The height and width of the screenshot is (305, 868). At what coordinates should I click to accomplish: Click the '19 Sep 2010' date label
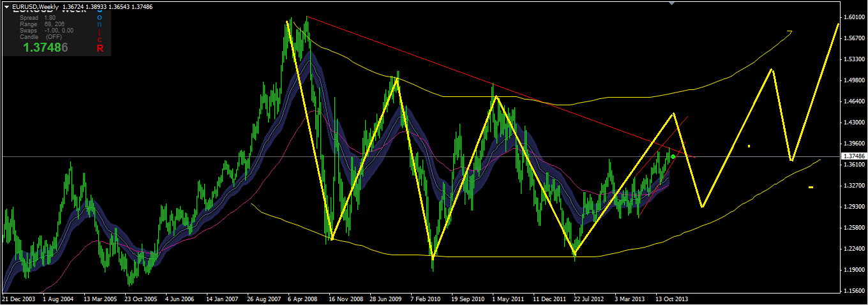tap(468, 299)
